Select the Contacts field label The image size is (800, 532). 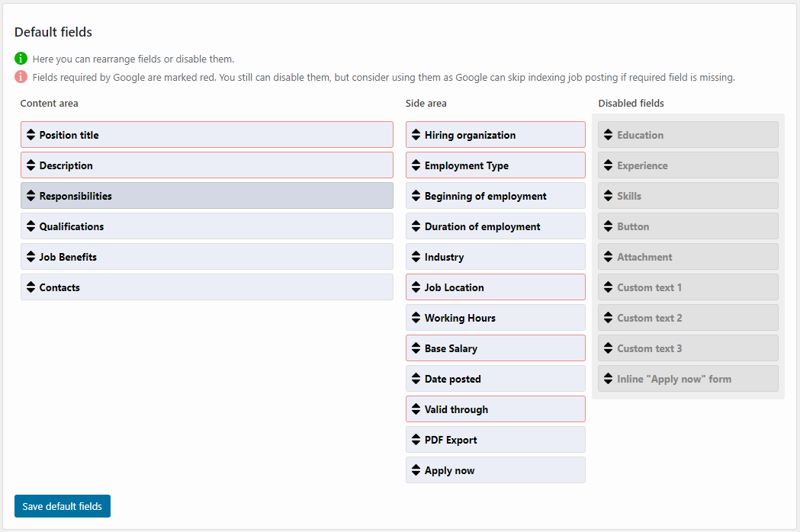59,287
